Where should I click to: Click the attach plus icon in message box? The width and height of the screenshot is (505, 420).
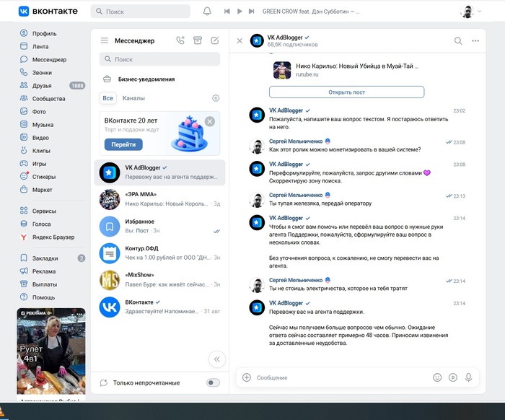[x=247, y=377]
